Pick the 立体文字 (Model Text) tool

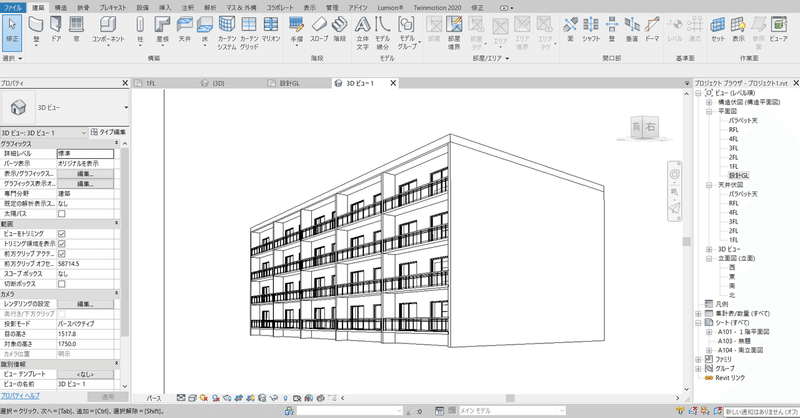click(363, 33)
